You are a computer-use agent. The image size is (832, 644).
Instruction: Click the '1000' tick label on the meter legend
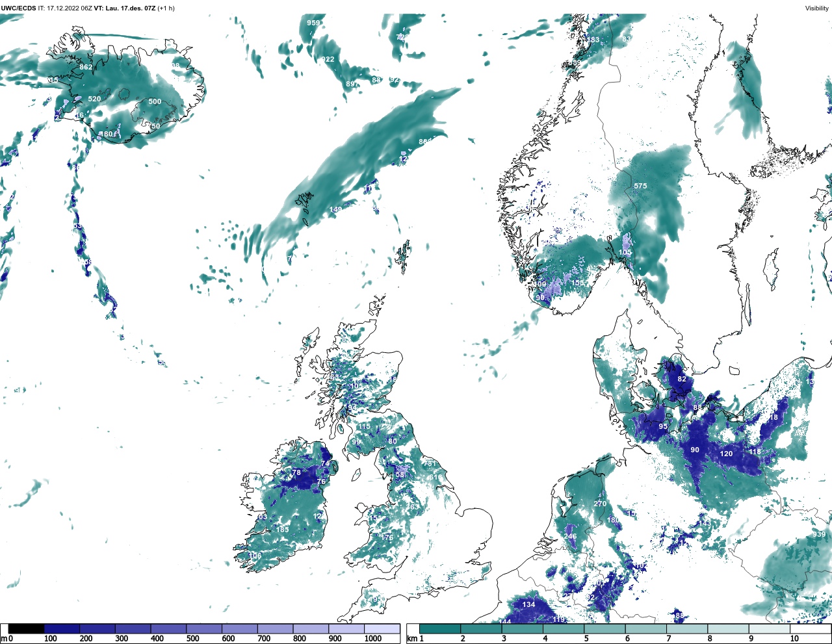pyautogui.click(x=373, y=639)
